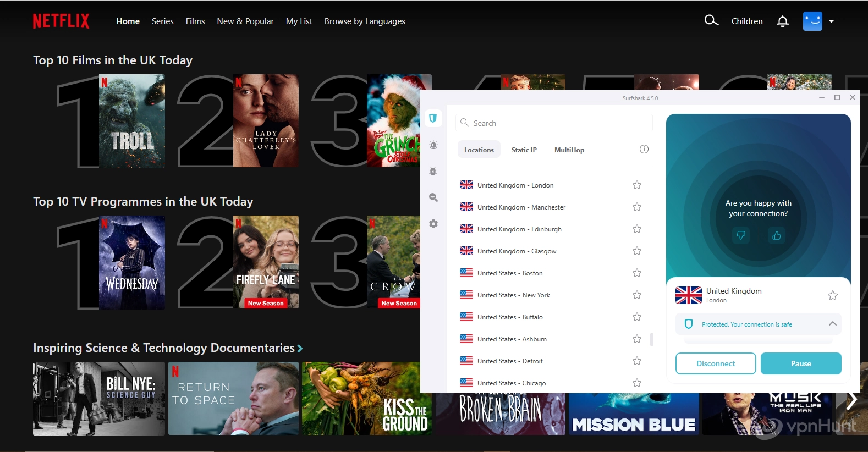Switch to the MultiHop tab
The image size is (868, 452).
(569, 150)
